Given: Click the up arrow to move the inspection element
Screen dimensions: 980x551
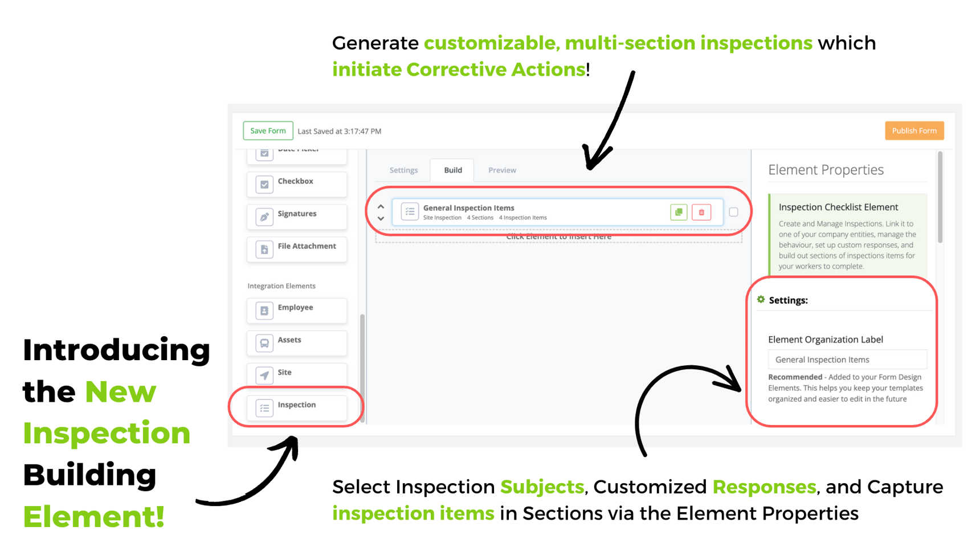Looking at the screenshot, I should coord(381,206).
